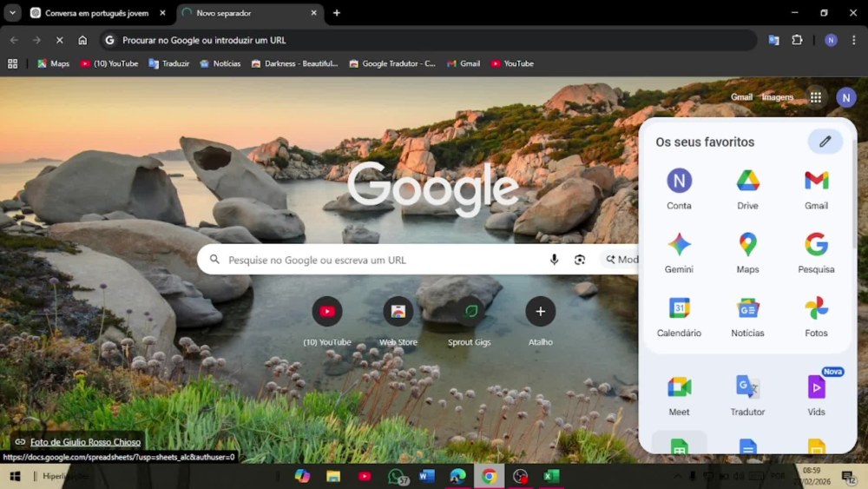Open Word from the taskbar
The height and width of the screenshot is (489, 868).
click(426, 476)
